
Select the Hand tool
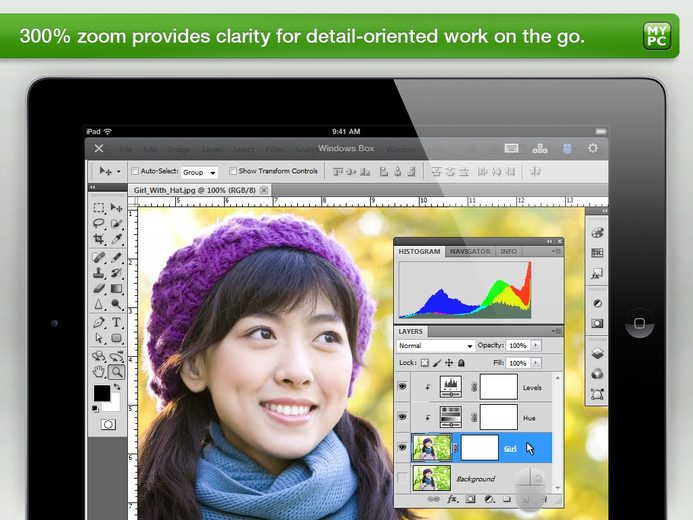pos(99,372)
